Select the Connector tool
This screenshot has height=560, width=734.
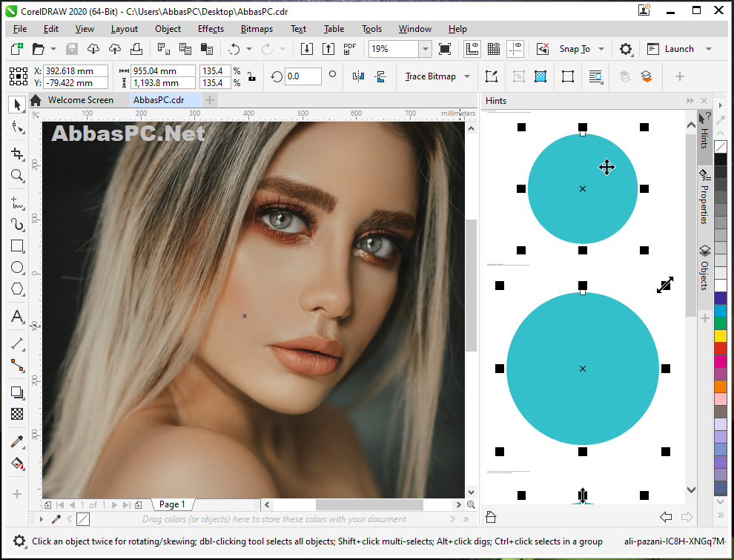[17, 365]
